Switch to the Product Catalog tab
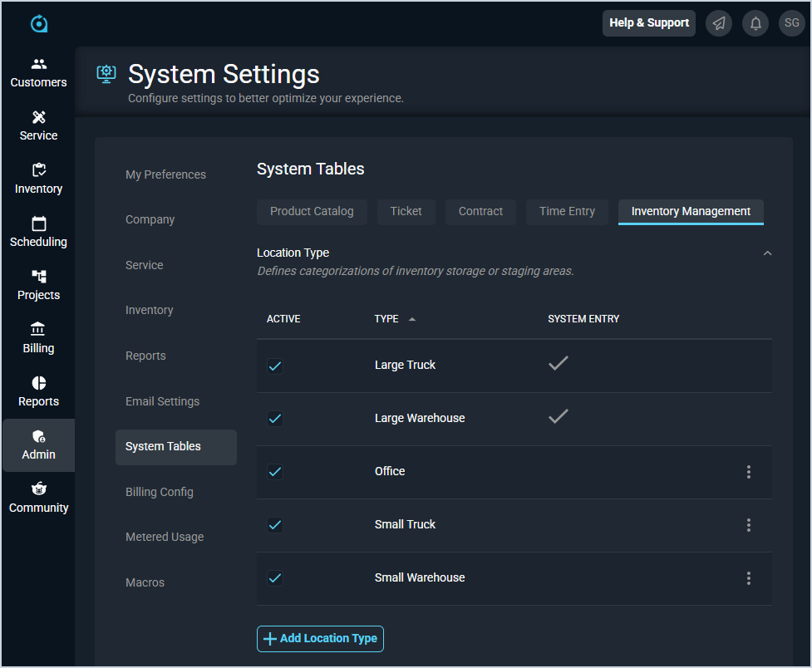Viewport: 812px width, 668px height. point(312,212)
